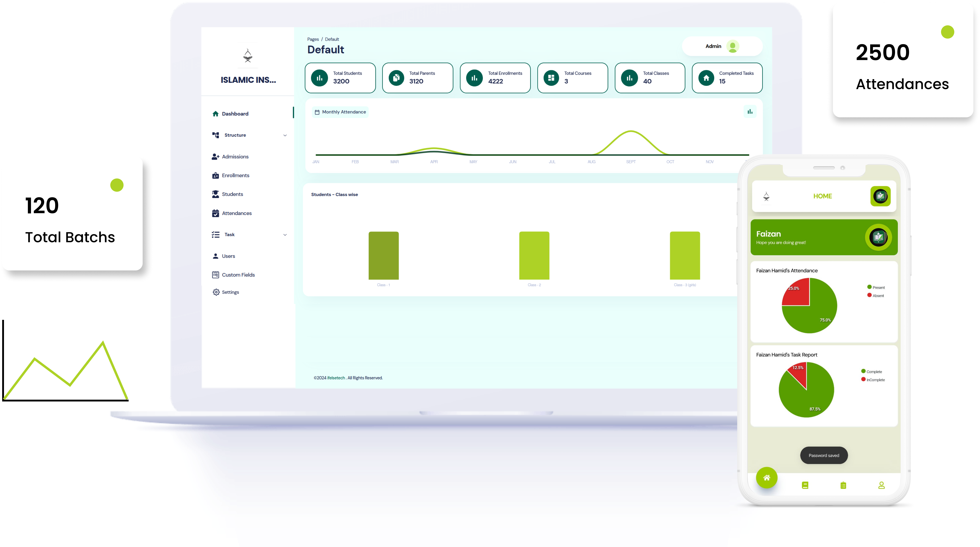The height and width of the screenshot is (547, 980).
Task: Click the Total Students card icon
Action: [x=319, y=78]
